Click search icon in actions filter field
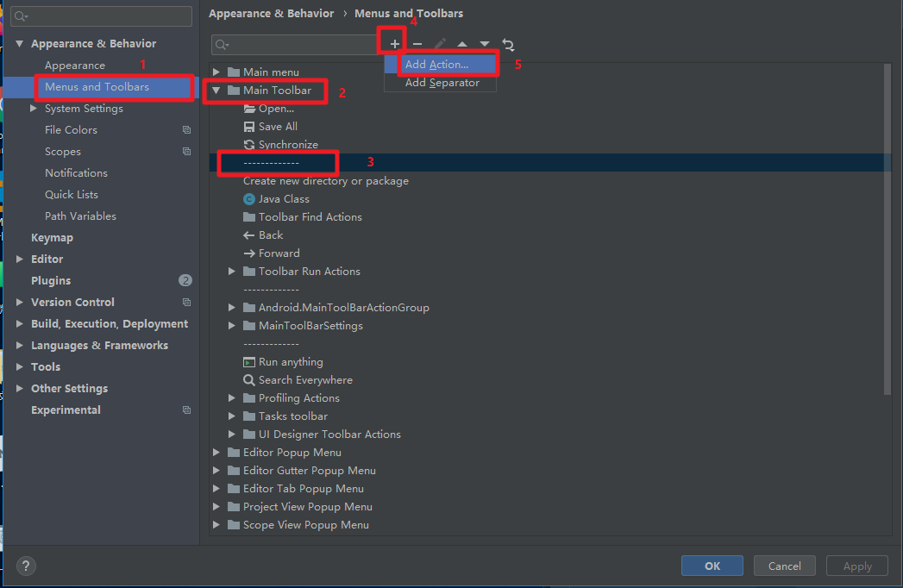The height and width of the screenshot is (588, 903). click(x=223, y=44)
